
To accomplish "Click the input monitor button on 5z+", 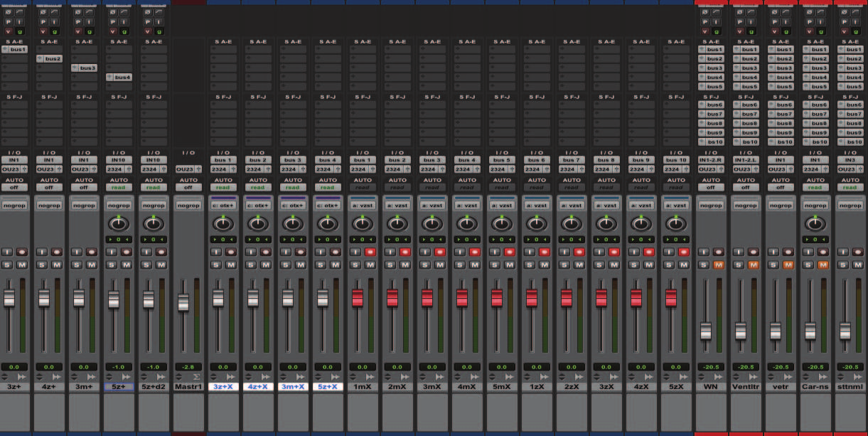I will click(113, 252).
